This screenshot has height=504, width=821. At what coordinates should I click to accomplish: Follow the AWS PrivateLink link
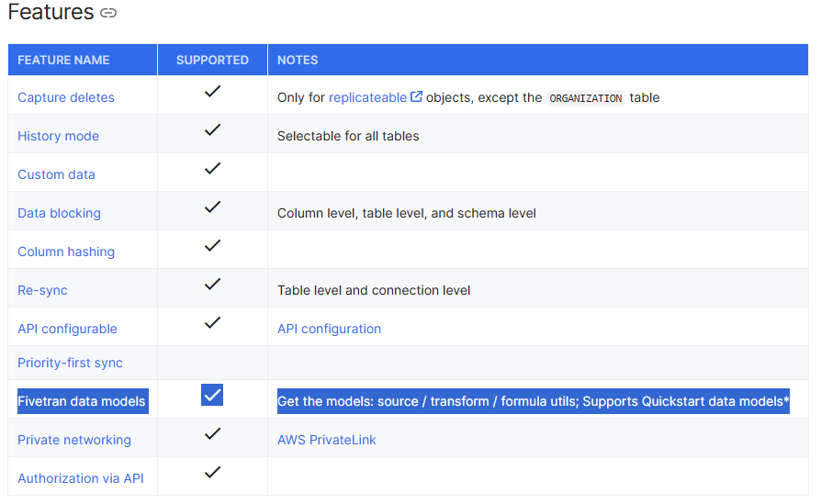pos(327,440)
